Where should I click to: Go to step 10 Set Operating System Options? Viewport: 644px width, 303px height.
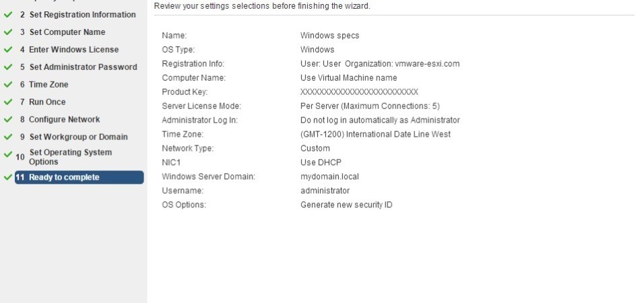coord(64,157)
